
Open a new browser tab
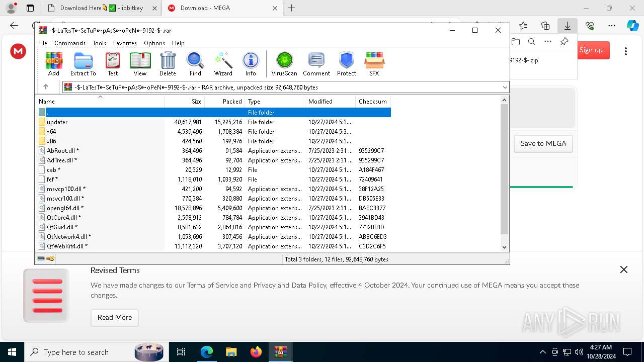coord(292,8)
